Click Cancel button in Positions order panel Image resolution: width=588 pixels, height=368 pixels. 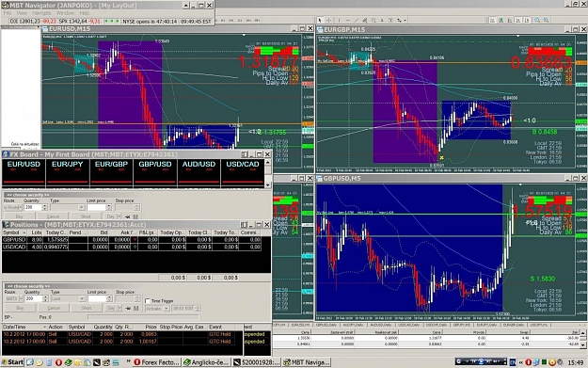[54, 308]
